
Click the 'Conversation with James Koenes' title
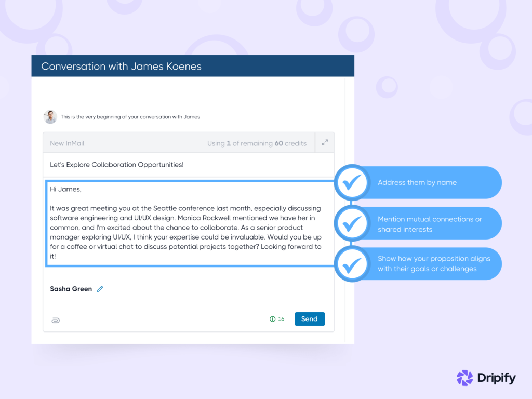tap(122, 66)
